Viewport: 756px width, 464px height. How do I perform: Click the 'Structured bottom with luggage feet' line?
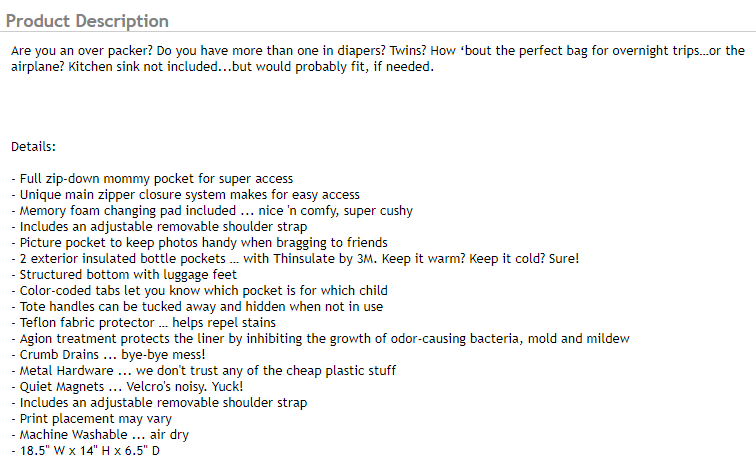pyautogui.click(x=124, y=275)
